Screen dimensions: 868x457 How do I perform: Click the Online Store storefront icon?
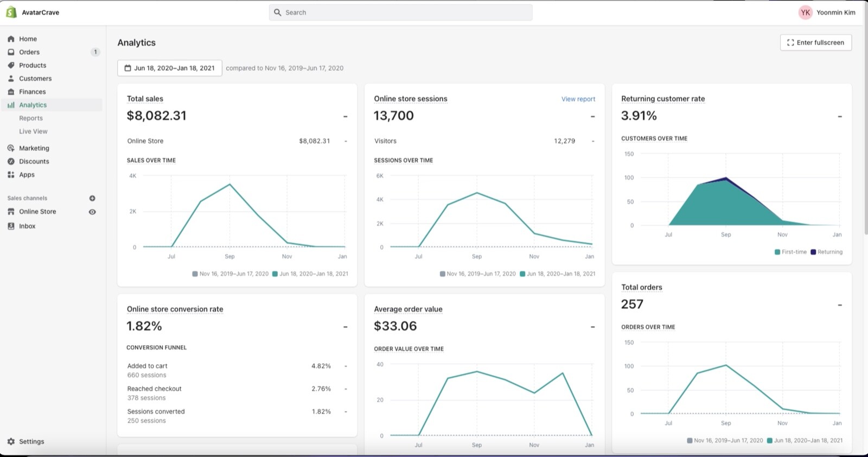pos(11,212)
